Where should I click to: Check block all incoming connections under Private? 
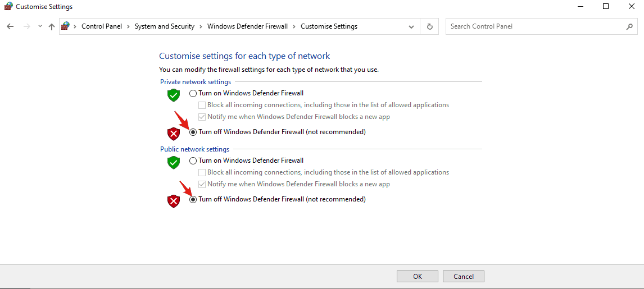click(202, 105)
